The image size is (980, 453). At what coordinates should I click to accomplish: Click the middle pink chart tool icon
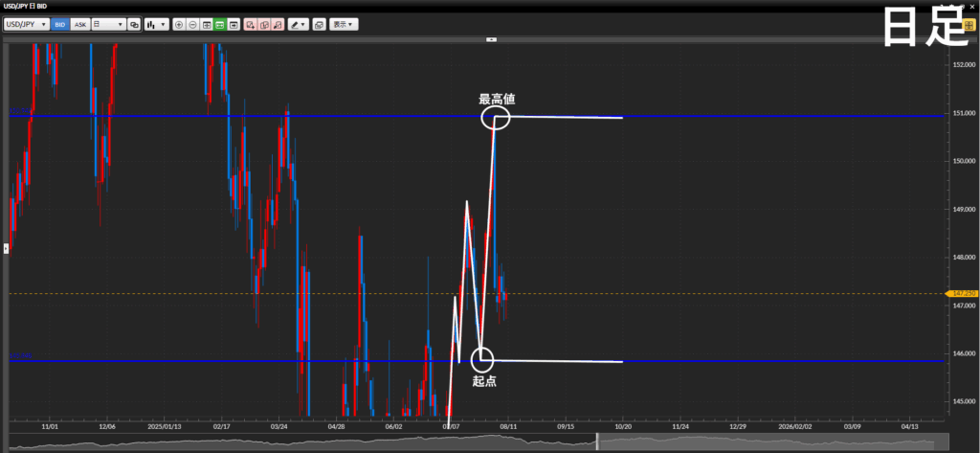coord(263,24)
